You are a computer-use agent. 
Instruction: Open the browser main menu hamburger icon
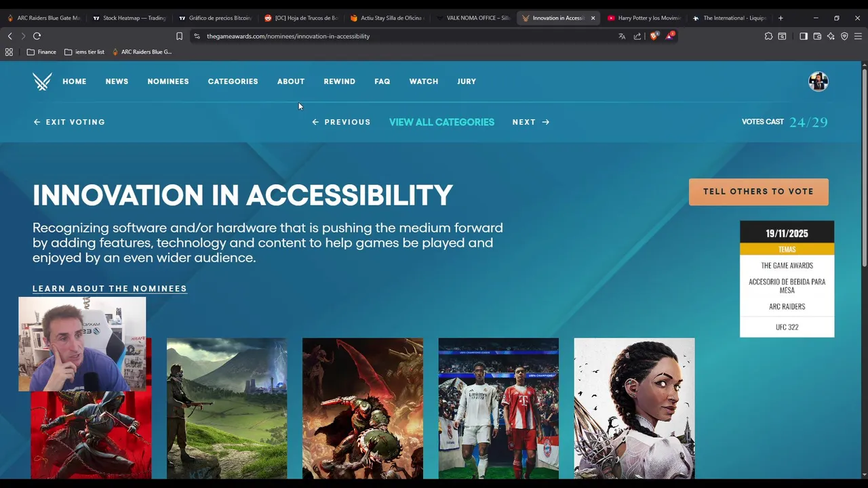point(859,36)
